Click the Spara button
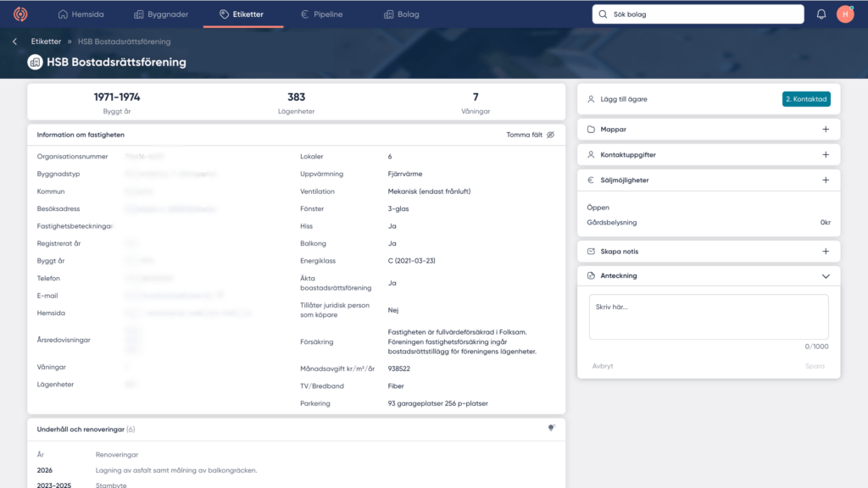Screen dimensions: 868x488 [815, 366]
